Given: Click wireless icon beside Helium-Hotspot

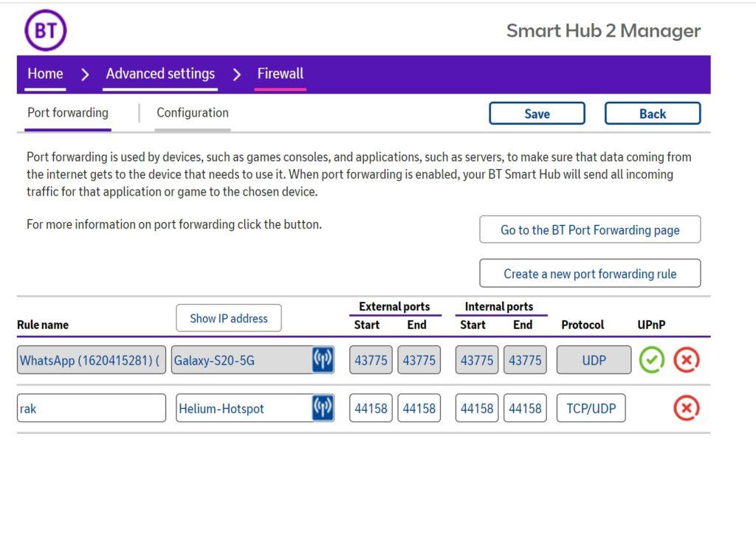Looking at the screenshot, I should pyautogui.click(x=323, y=408).
